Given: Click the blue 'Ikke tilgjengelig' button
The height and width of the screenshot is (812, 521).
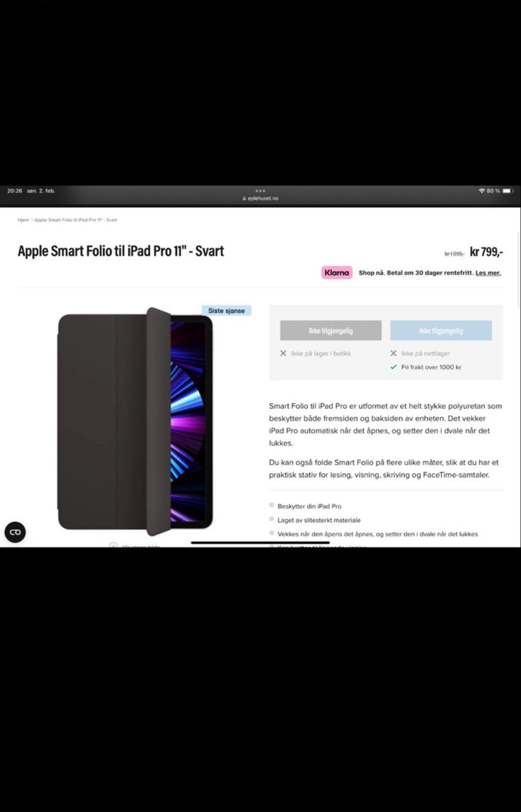Looking at the screenshot, I should coord(441,330).
